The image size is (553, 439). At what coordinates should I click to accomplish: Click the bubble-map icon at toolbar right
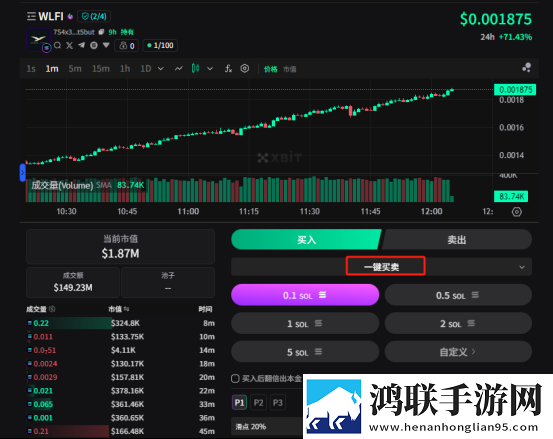pos(527,67)
